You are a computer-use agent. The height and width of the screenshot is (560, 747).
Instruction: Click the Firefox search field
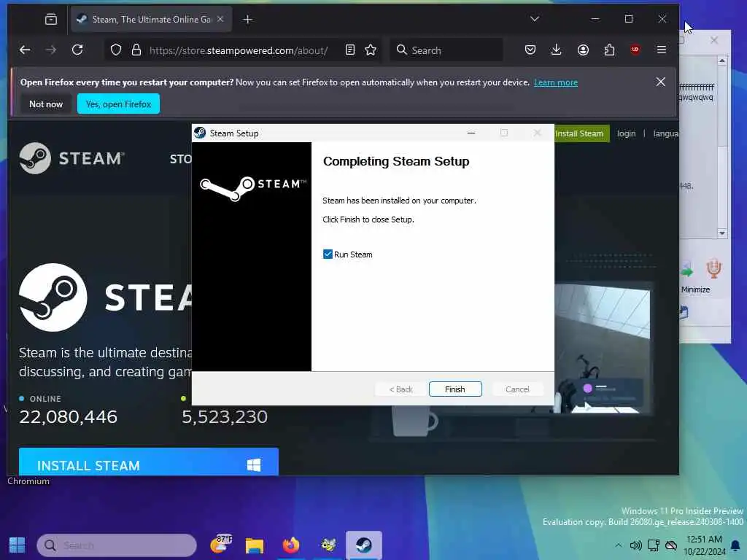(446, 50)
